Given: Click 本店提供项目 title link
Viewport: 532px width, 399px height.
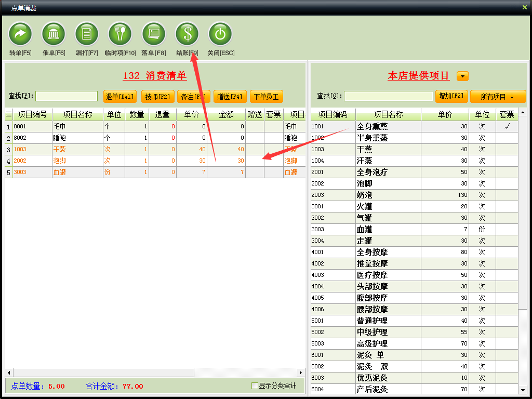Looking at the screenshot, I should [x=419, y=75].
